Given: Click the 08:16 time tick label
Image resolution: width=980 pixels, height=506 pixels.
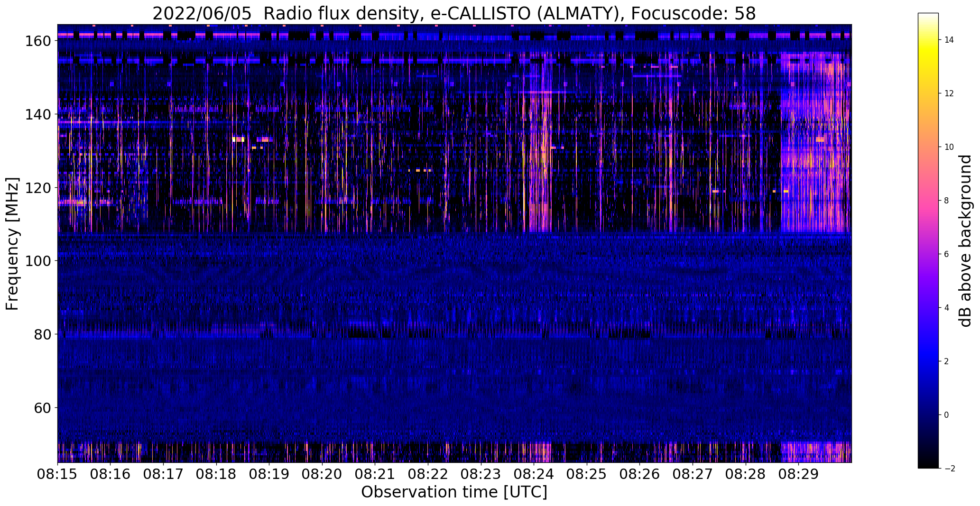Looking at the screenshot, I should click(x=111, y=474).
